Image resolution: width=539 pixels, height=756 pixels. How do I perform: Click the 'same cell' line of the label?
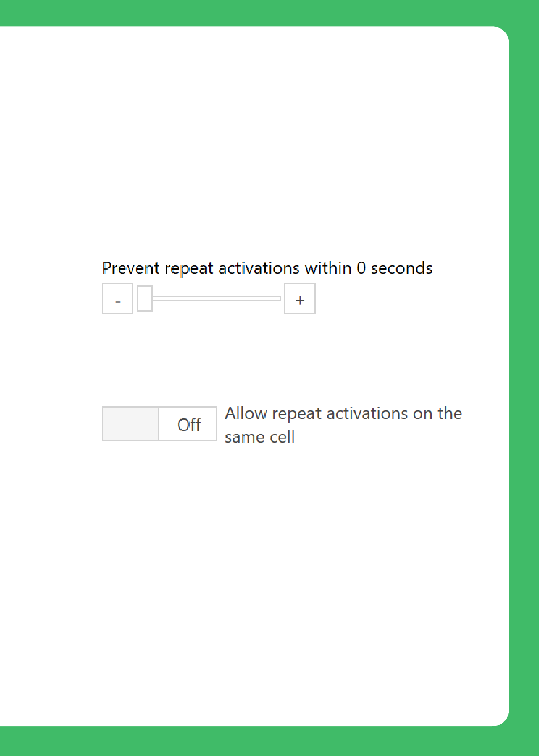[260, 437]
